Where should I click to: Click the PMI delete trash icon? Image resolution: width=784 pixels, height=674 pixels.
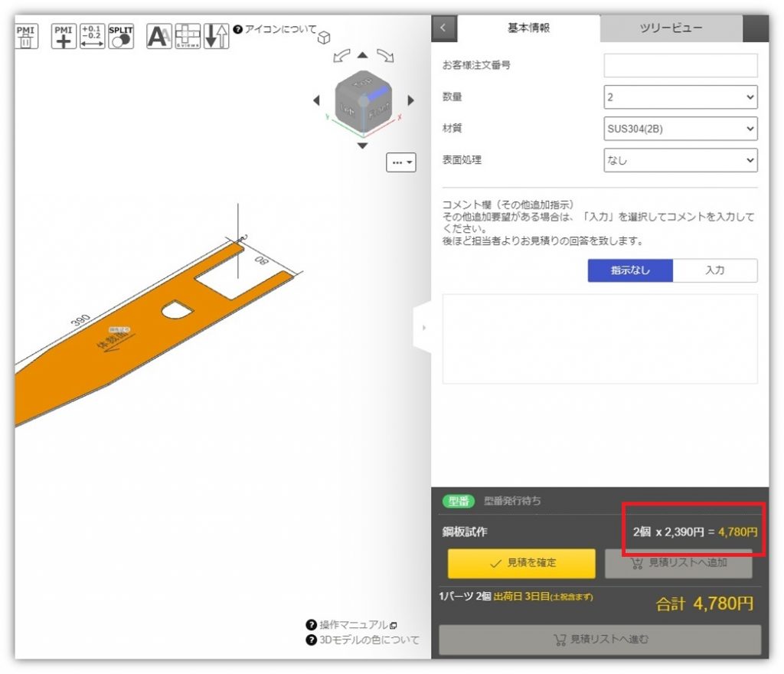coord(26,34)
